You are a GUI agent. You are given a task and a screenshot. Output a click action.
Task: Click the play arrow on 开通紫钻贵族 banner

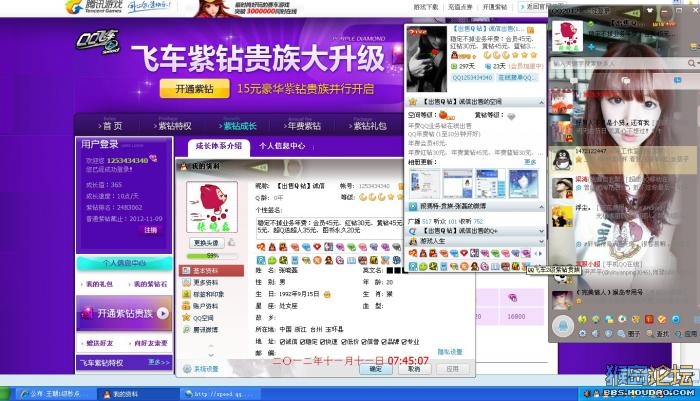[x=162, y=313]
